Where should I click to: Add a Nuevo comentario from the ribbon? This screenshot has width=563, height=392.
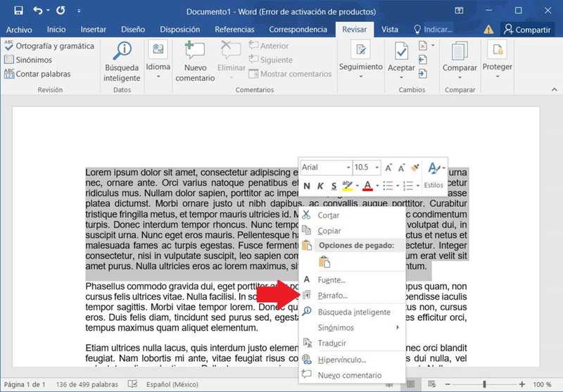coord(195,62)
